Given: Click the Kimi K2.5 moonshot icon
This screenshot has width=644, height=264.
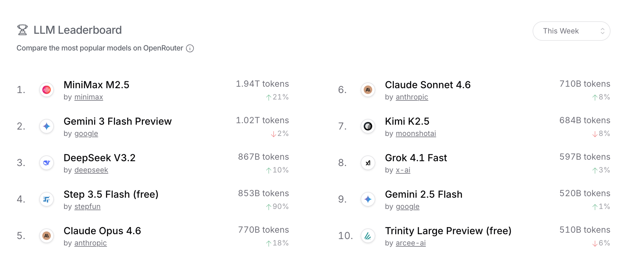Looking at the screenshot, I should tap(368, 126).
